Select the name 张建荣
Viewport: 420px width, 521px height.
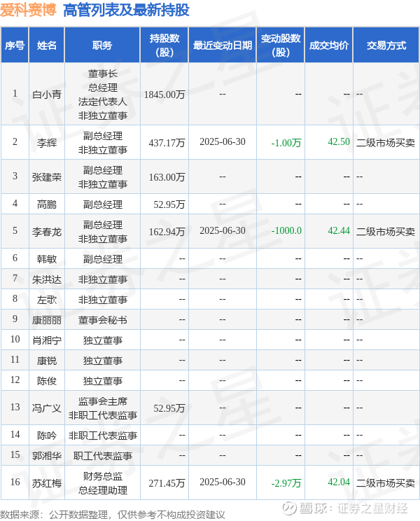pyautogui.click(x=47, y=177)
